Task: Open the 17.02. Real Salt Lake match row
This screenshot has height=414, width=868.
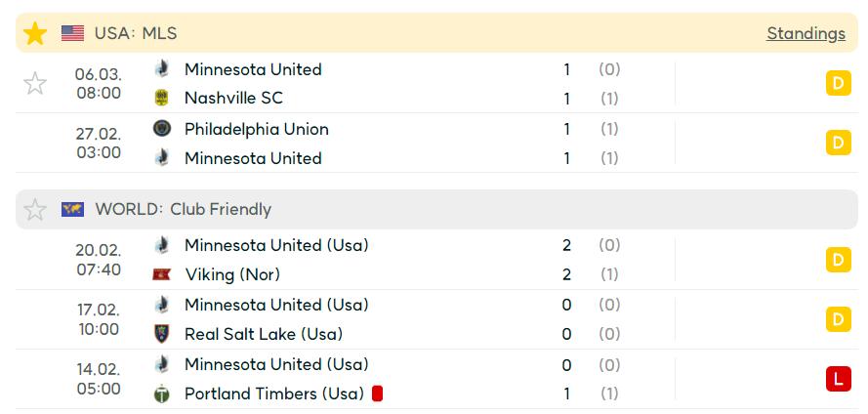Action: click(436, 319)
